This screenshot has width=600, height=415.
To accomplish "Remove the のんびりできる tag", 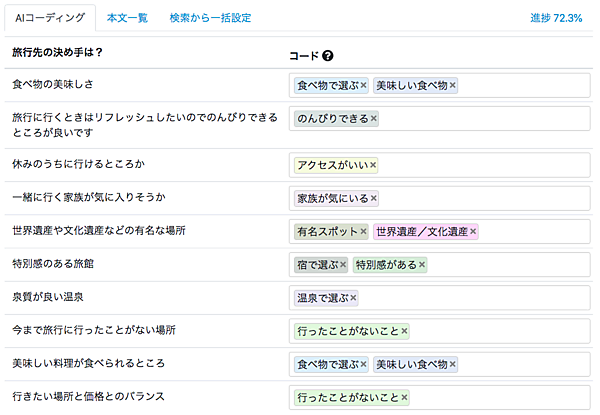I will (373, 119).
